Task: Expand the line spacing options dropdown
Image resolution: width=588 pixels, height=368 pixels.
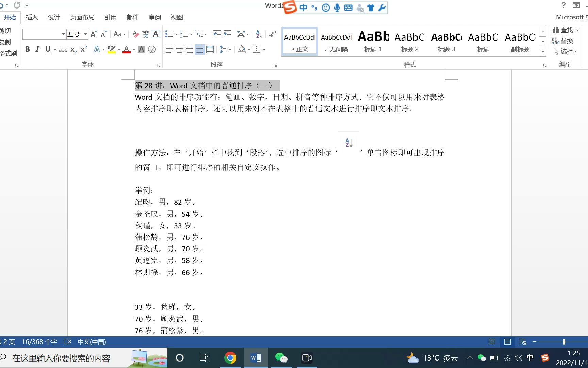Action: (230, 49)
